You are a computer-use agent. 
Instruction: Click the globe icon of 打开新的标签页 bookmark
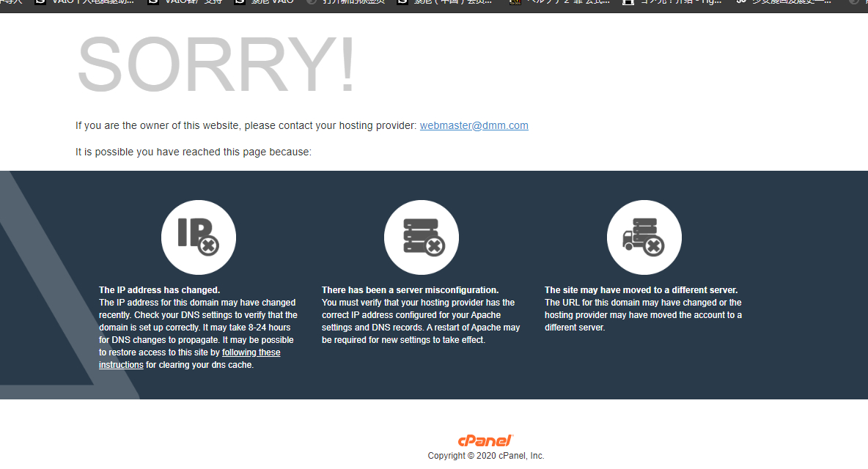click(312, 2)
